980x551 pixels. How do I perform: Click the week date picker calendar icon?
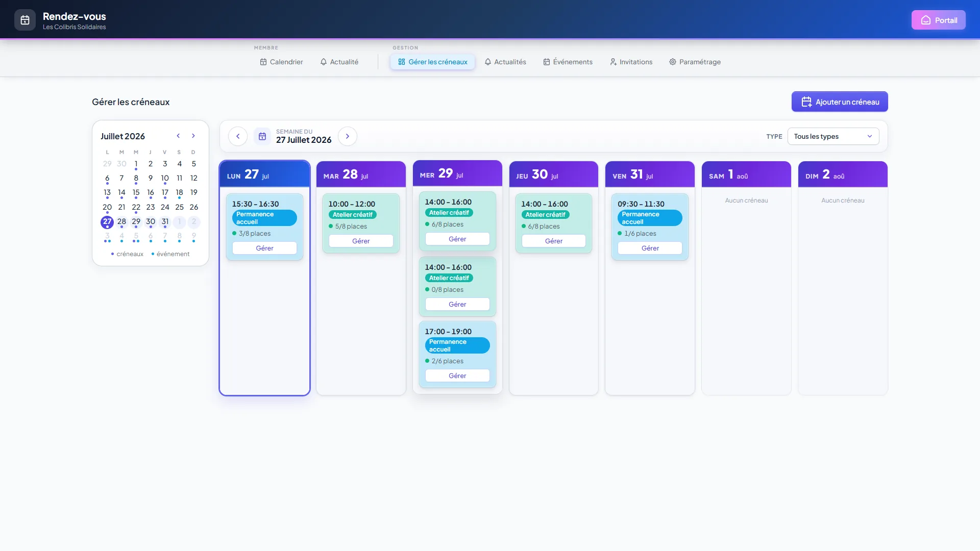(x=262, y=137)
